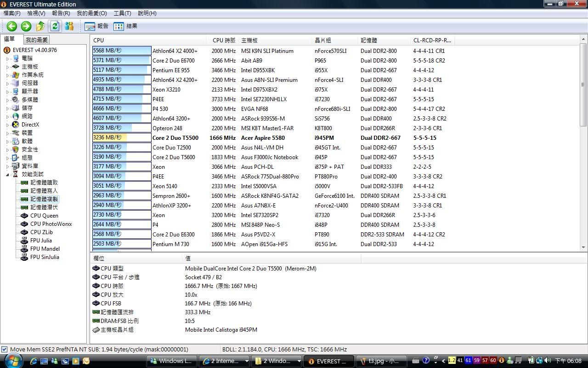Click the 軟體 icon in the tree
The width and height of the screenshot is (588, 368).
tap(16, 141)
